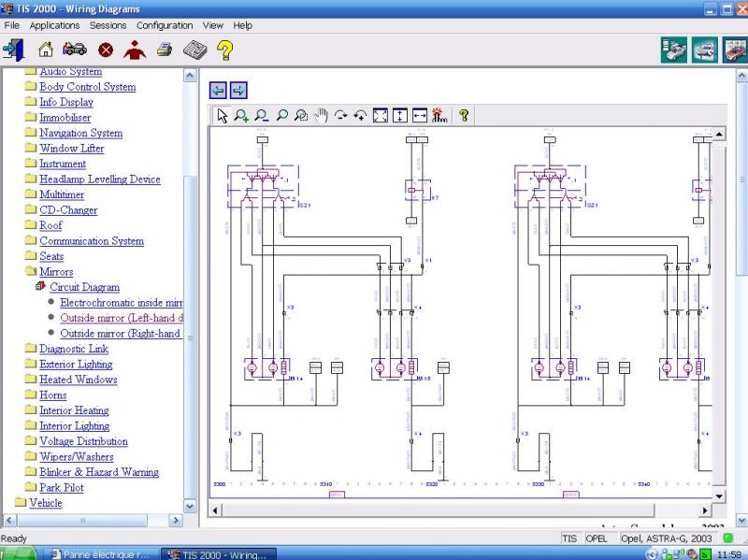Click diagram horizontal scroll right arrow
748x560 pixels.
pos(705,510)
